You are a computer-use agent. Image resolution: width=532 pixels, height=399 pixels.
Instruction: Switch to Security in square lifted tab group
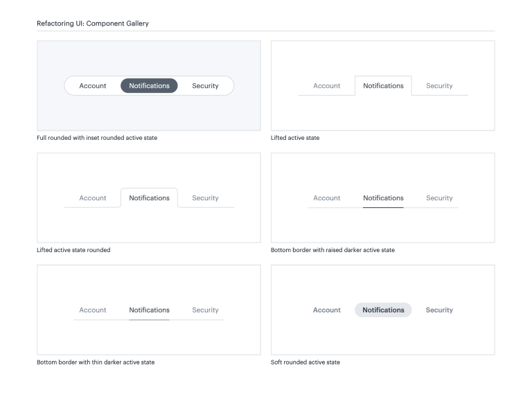[x=439, y=86]
